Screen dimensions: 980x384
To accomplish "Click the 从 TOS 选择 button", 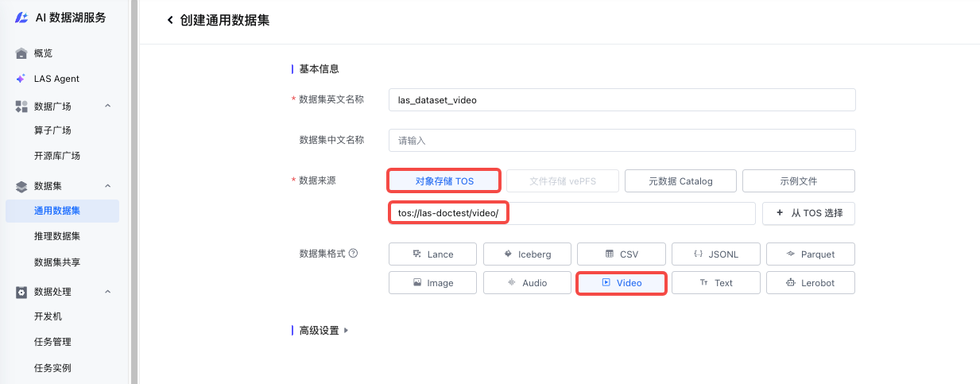I will pos(808,213).
